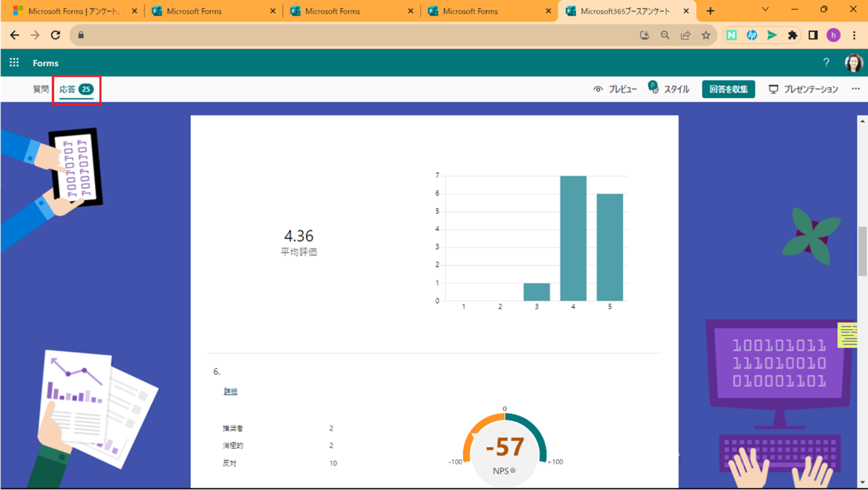
Task: Click the HP extension icon
Action: pos(752,35)
